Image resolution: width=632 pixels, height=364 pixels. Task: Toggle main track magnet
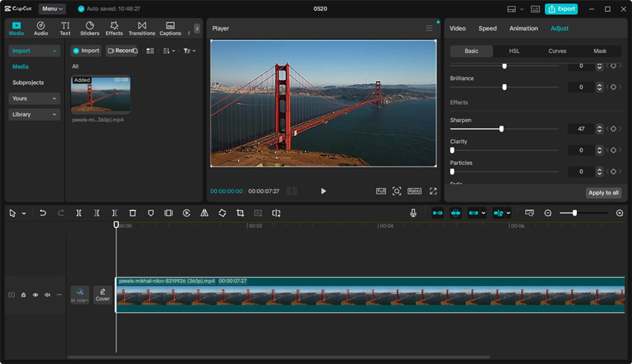pos(437,213)
